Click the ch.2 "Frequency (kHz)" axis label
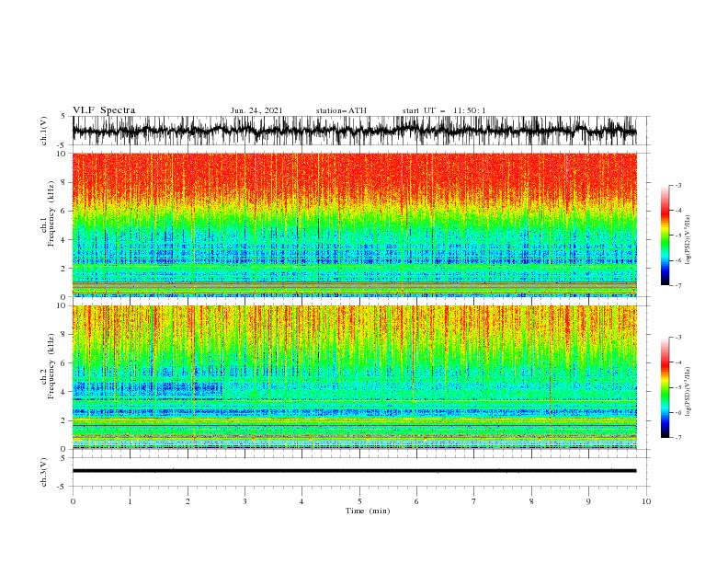This screenshot has width=728, height=563. click(x=51, y=366)
